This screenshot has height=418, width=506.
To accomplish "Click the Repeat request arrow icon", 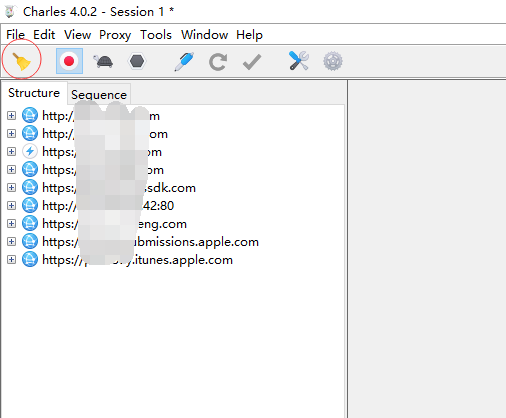I will (218, 62).
